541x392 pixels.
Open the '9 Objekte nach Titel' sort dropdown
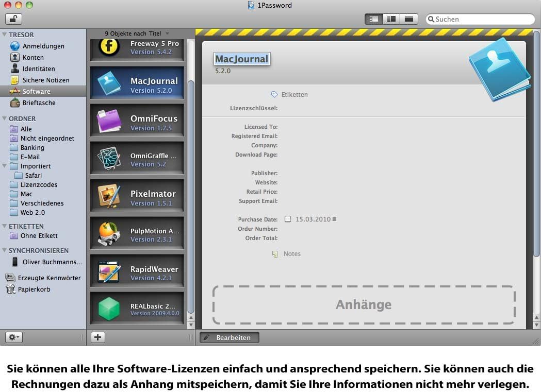tap(137, 33)
